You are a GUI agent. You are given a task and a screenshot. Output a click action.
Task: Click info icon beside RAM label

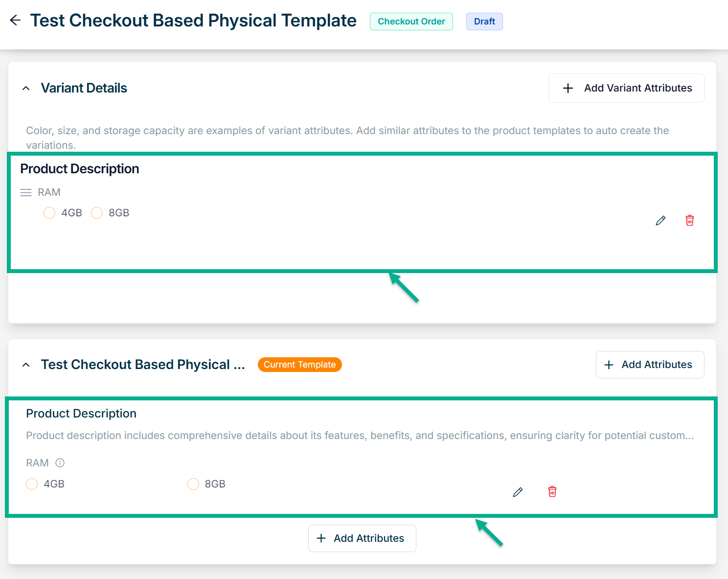[x=60, y=463]
